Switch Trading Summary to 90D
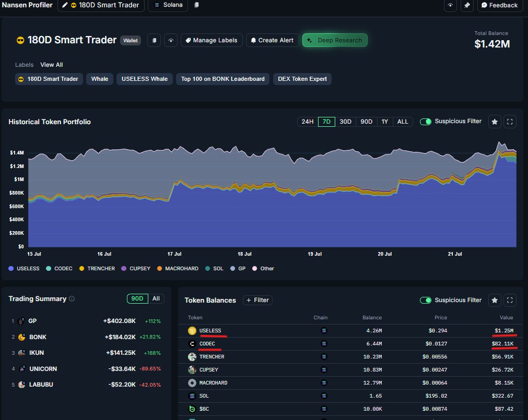This screenshot has height=420, width=528. pos(137,298)
